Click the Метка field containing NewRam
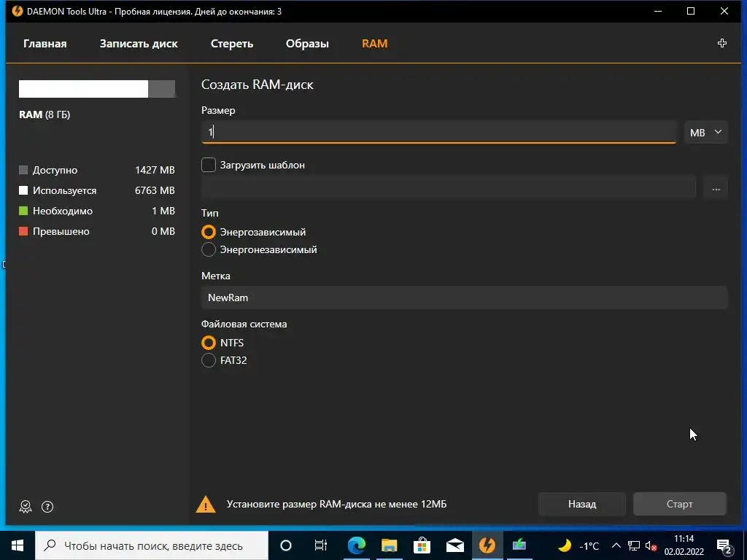The width and height of the screenshot is (747, 560). [x=465, y=297]
